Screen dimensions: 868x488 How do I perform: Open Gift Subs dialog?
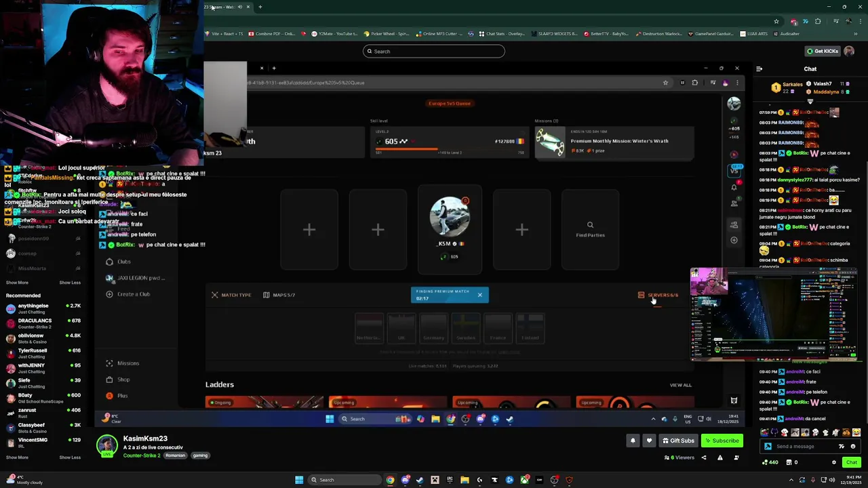[677, 441]
